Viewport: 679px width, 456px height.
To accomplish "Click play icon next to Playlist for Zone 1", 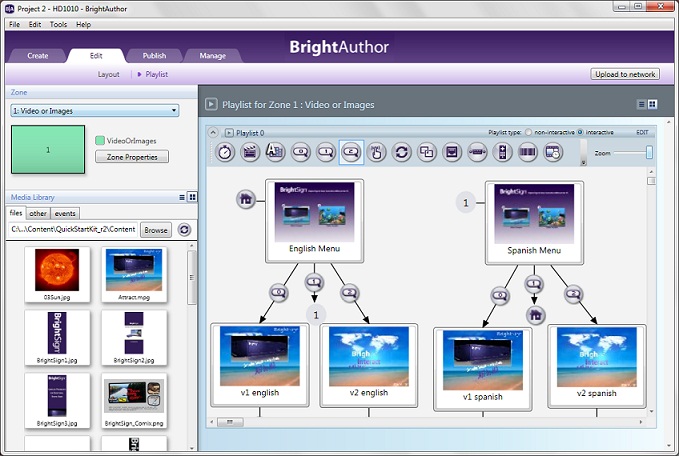I will [211, 104].
